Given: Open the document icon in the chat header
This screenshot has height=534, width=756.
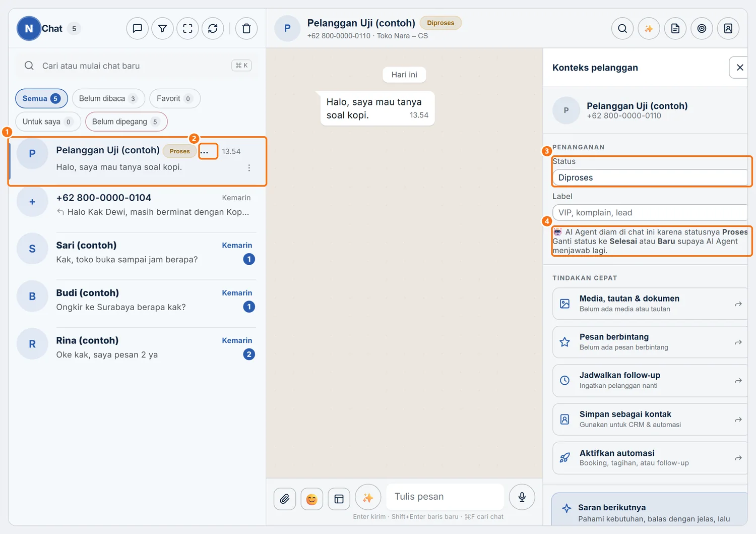Looking at the screenshot, I should coord(675,29).
